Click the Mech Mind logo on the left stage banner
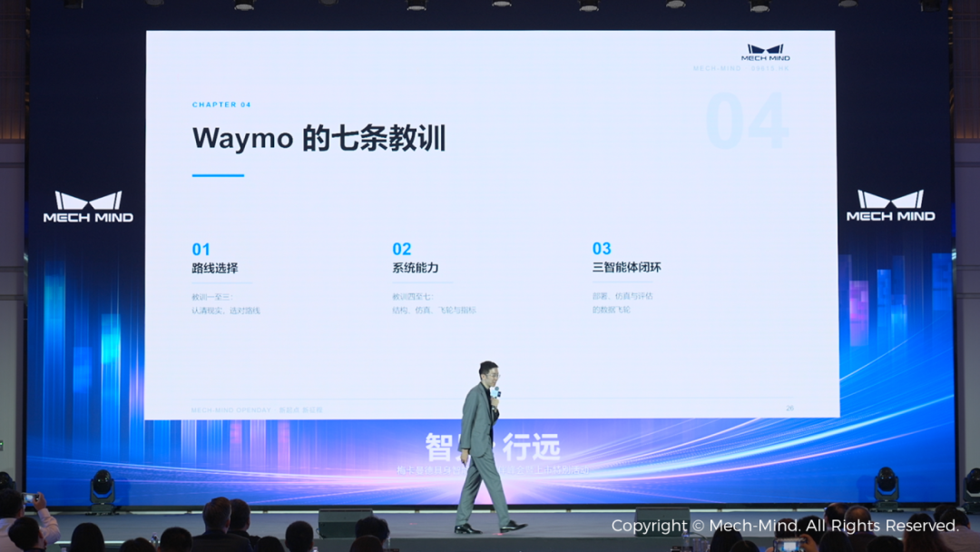Viewport: 980px width, 552px height. [x=88, y=207]
